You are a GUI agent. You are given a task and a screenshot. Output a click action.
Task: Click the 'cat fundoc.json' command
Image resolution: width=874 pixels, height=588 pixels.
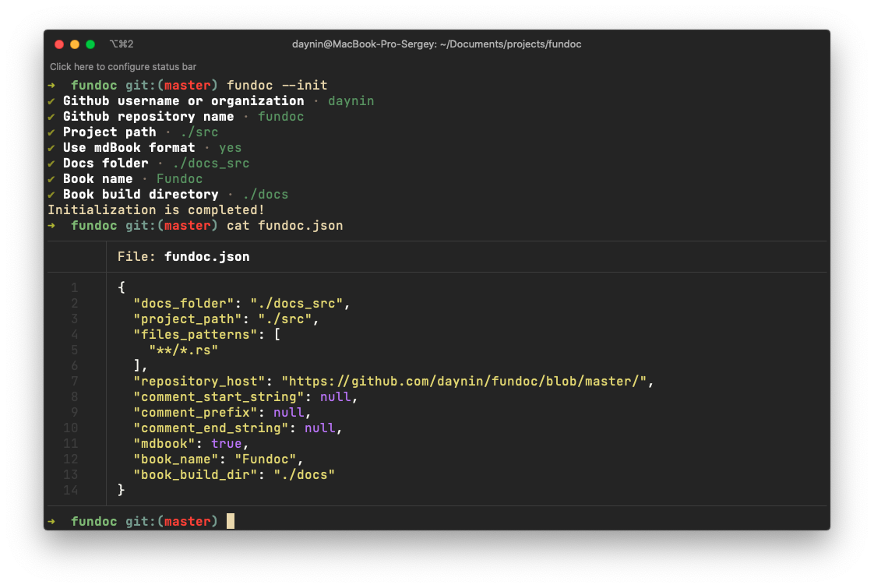click(285, 226)
